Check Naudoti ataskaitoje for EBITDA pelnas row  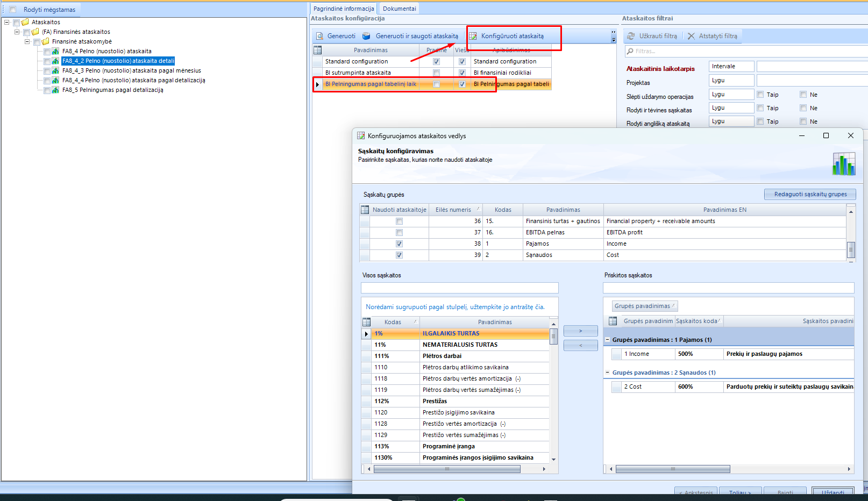399,233
